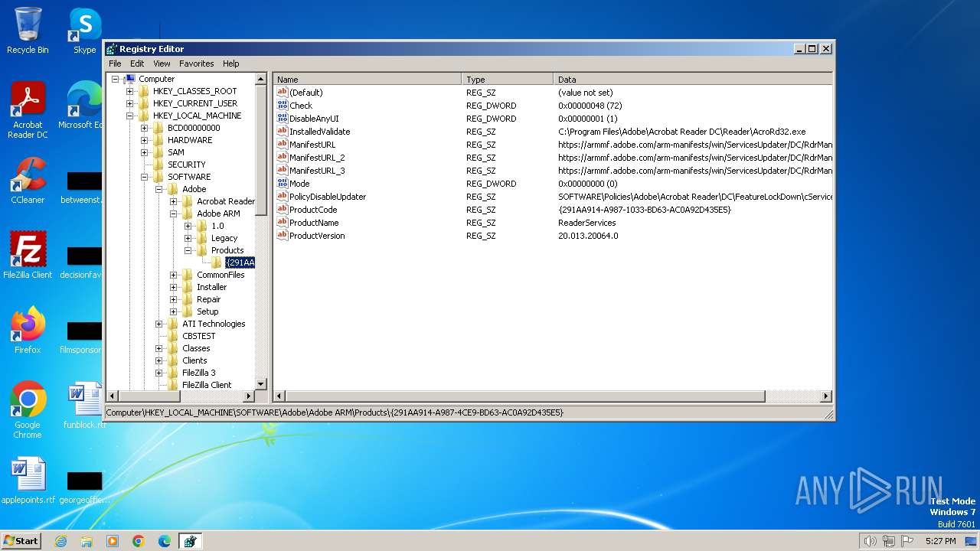Select the {291AA key in tree

coord(240,262)
